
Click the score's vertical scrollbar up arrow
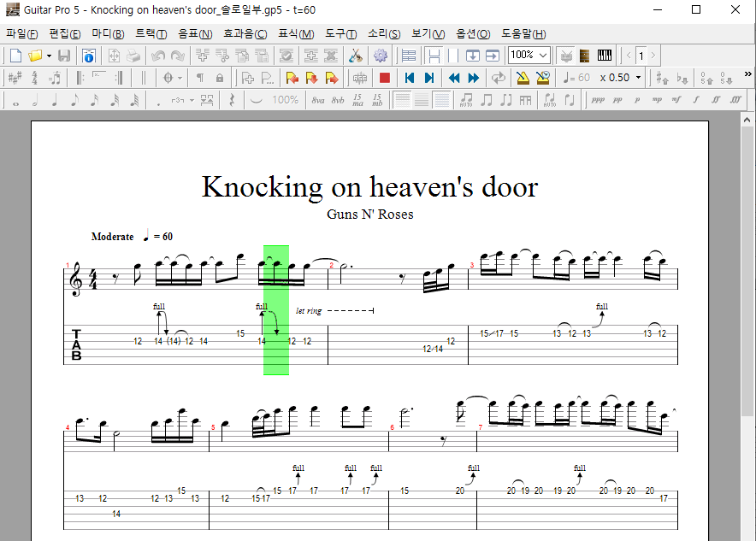(x=747, y=120)
